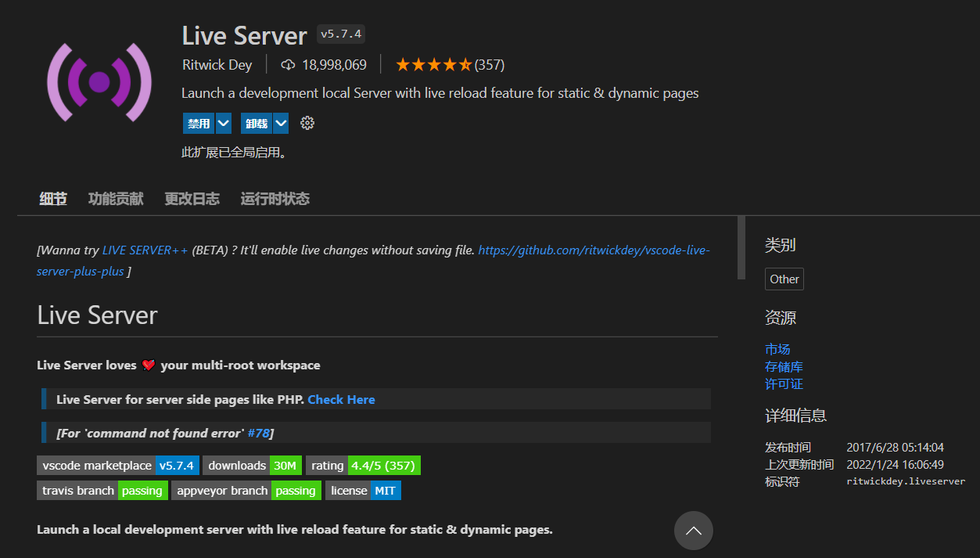Switch to the 细节 tab
The width and height of the screenshot is (980, 558).
tap(53, 199)
